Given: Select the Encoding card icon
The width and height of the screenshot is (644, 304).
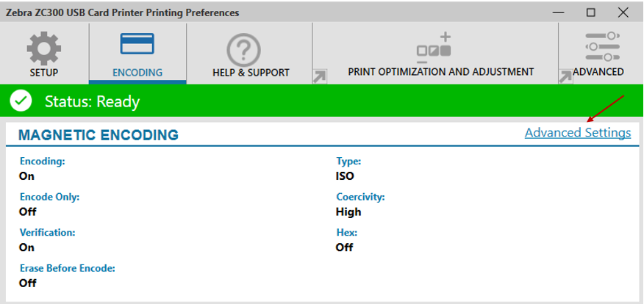Looking at the screenshot, I should pos(137,45).
